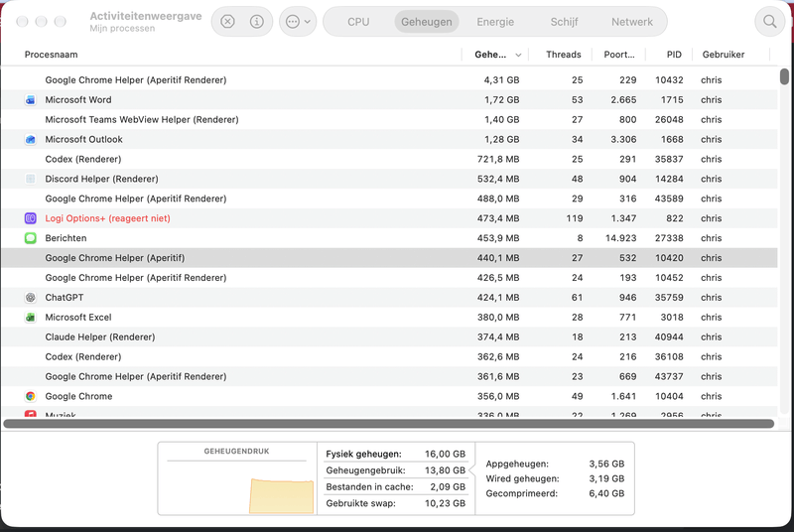Click the Activiteitenweergave window title

coord(146,16)
